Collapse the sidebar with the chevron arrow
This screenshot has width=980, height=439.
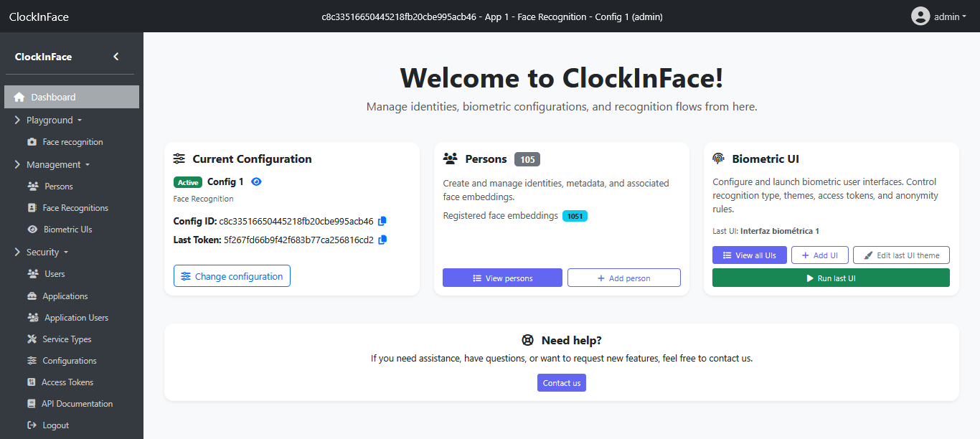(116, 57)
